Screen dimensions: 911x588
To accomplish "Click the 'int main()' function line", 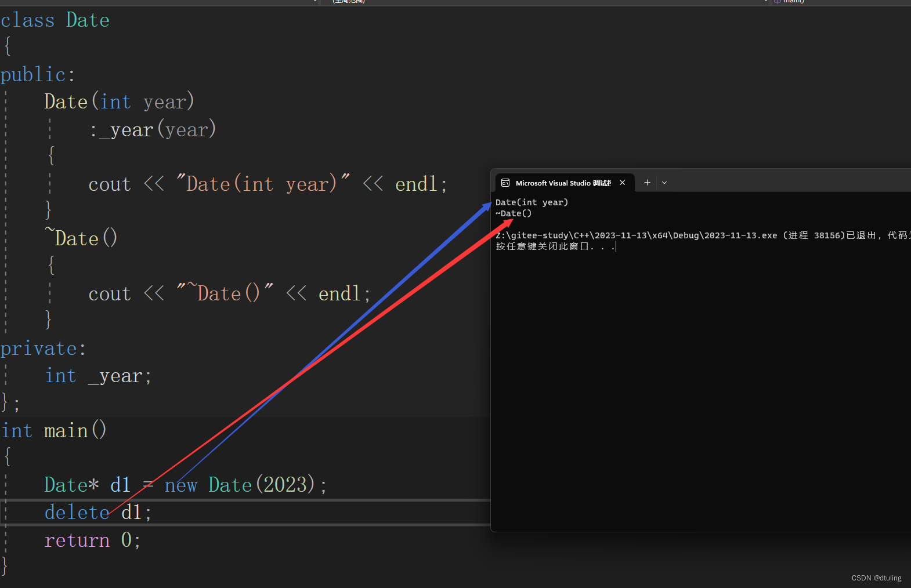I will pos(54,431).
